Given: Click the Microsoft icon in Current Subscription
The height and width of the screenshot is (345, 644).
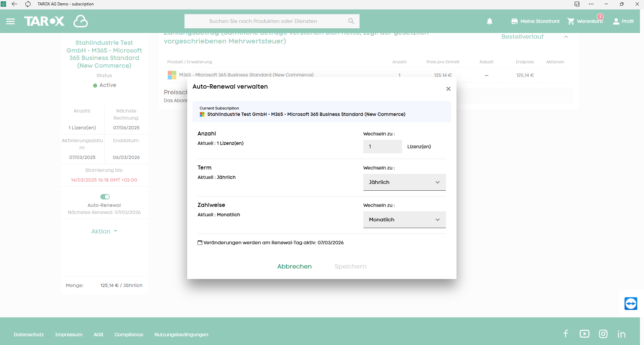Looking at the screenshot, I should click(202, 115).
